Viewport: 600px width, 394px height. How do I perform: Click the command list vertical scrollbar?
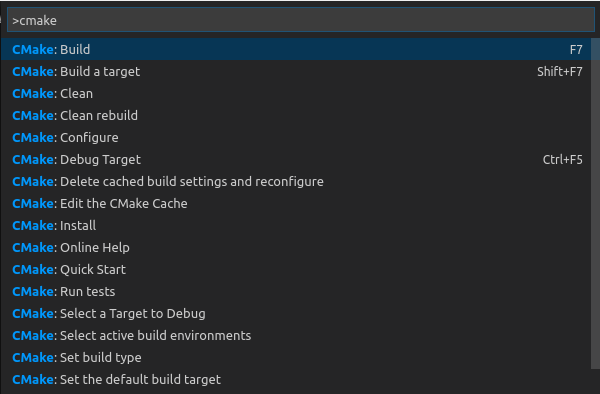pos(595,204)
